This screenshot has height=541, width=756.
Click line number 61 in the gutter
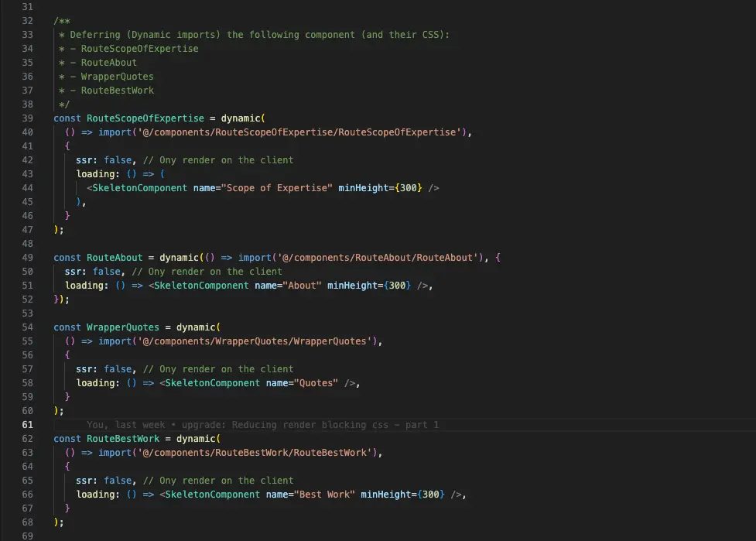[x=28, y=425]
